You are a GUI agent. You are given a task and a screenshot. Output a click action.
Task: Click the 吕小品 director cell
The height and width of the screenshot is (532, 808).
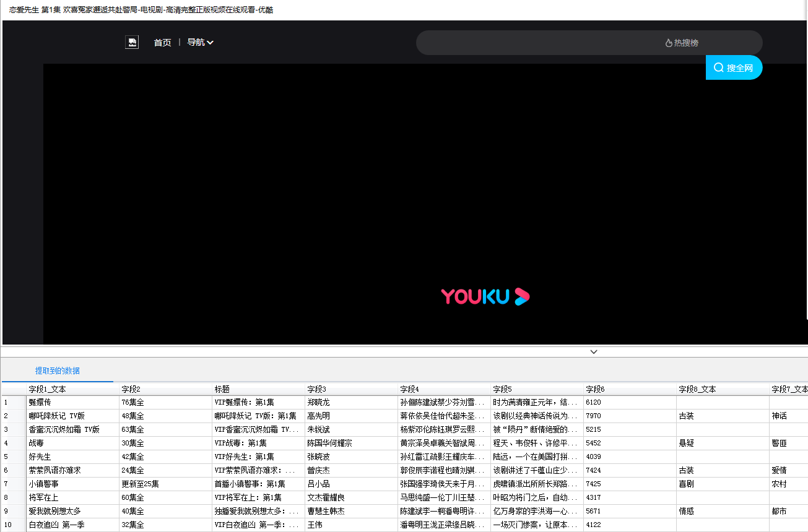pos(352,484)
